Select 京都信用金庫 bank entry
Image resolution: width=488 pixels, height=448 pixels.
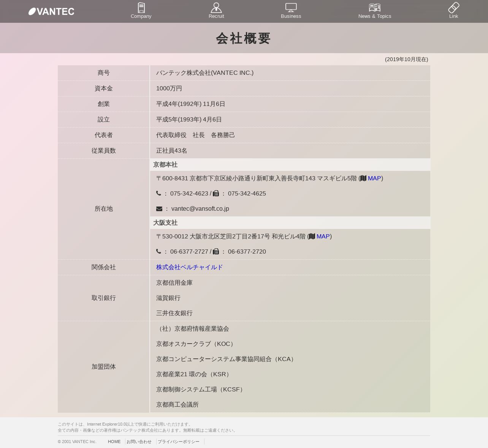(174, 283)
